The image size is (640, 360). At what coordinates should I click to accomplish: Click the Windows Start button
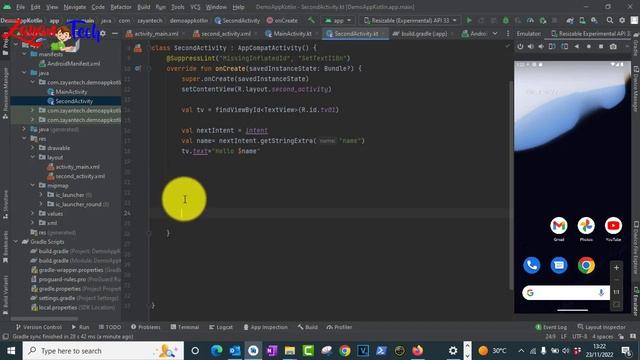[x=11, y=351]
